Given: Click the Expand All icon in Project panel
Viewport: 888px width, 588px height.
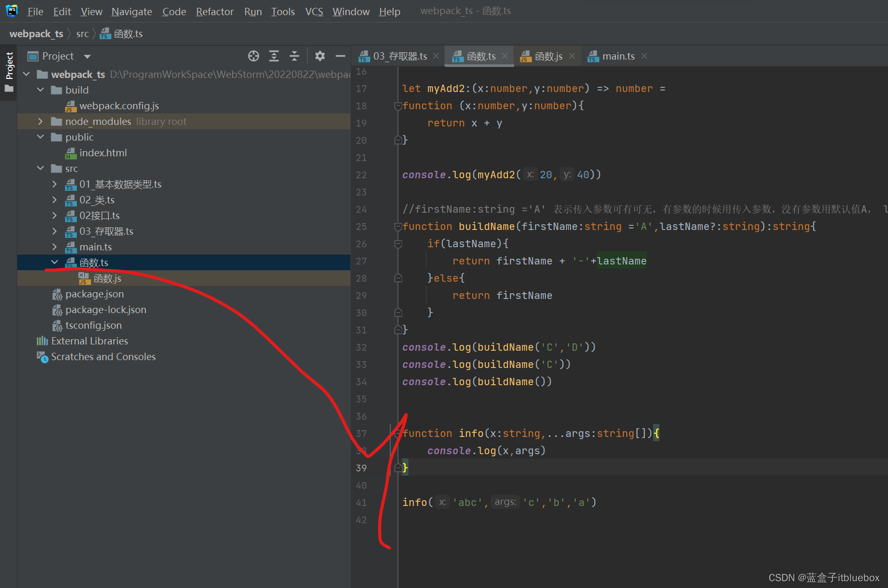Looking at the screenshot, I should [x=274, y=56].
